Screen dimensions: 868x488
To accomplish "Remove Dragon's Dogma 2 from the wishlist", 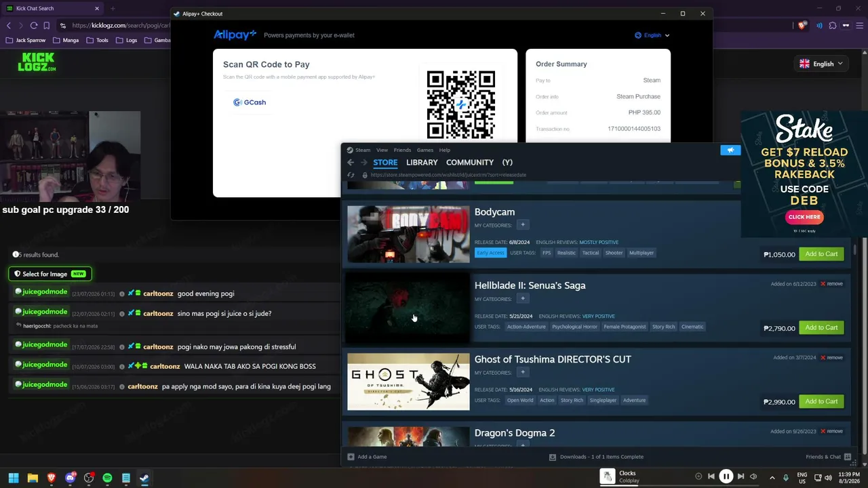I will (x=831, y=432).
